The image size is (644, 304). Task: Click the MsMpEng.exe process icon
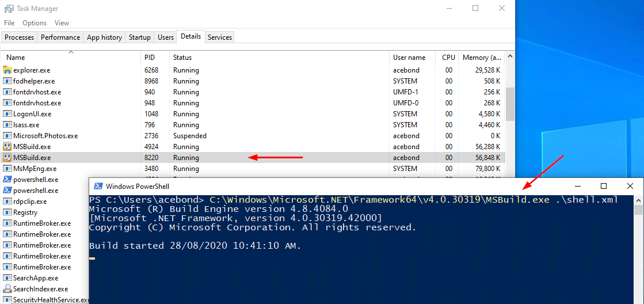7,169
